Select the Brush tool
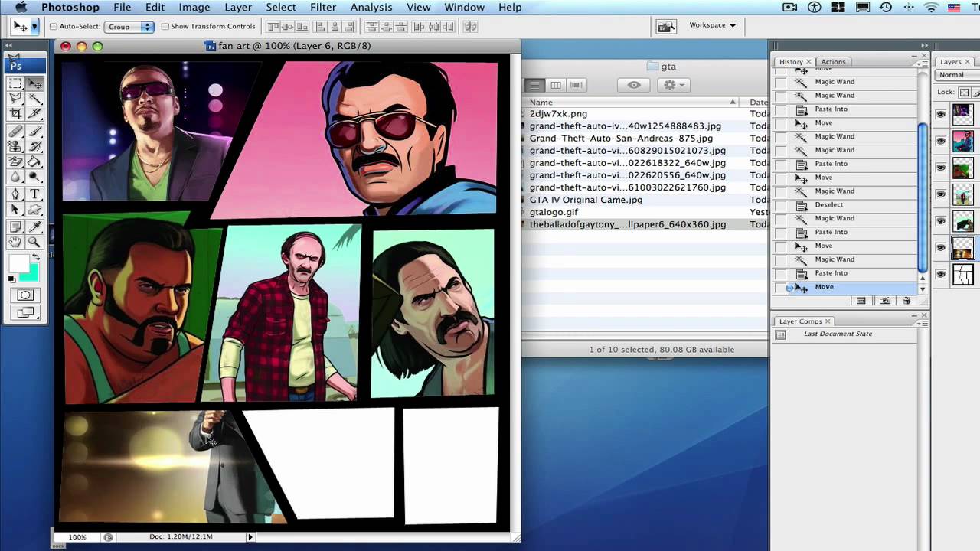This screenshot has height=551, width=980. tap(34, 131)
